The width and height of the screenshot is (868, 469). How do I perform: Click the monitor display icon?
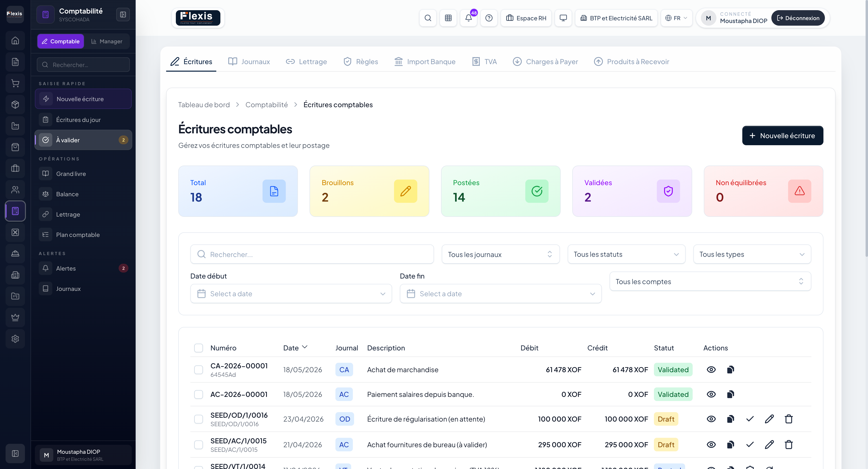pos(563,18)
